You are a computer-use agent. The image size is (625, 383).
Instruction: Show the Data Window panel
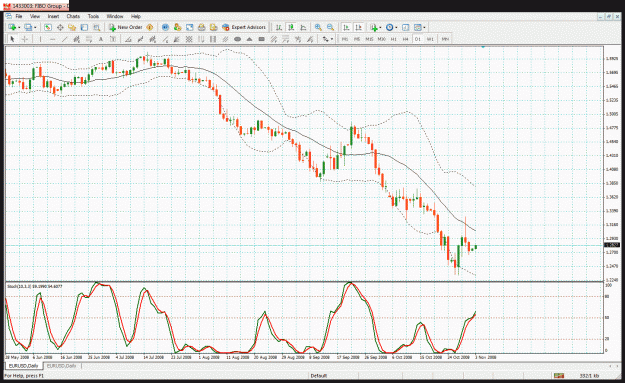[60, 27]
